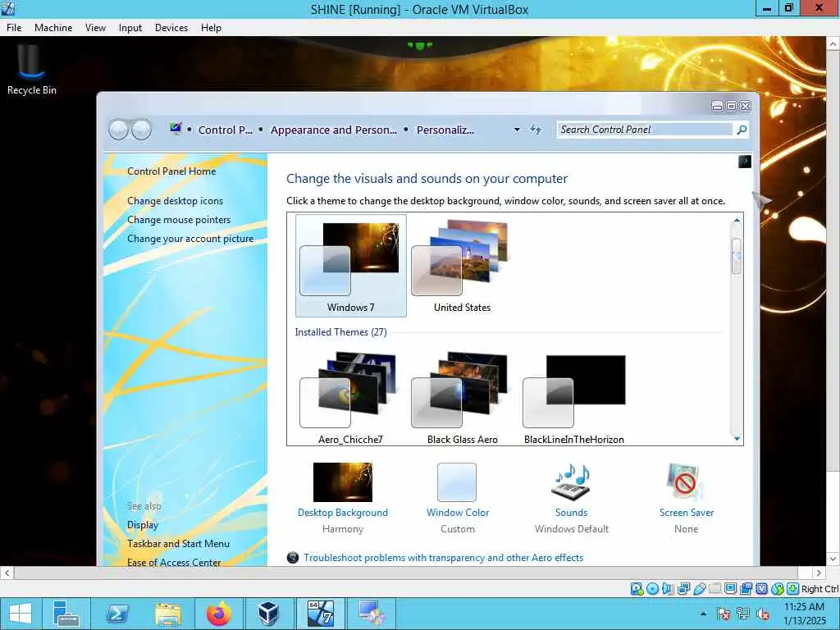
Task: Open the Machine menu
Action: [x=53, y=28]
